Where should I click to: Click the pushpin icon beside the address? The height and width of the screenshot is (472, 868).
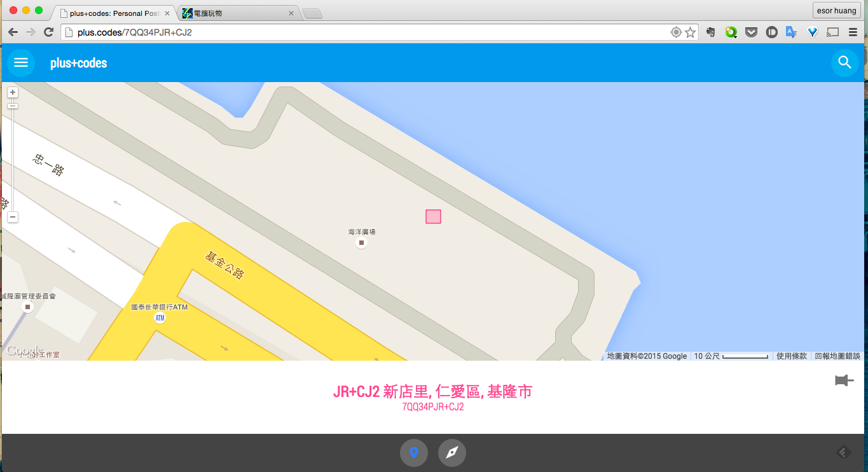click(844, 380)
